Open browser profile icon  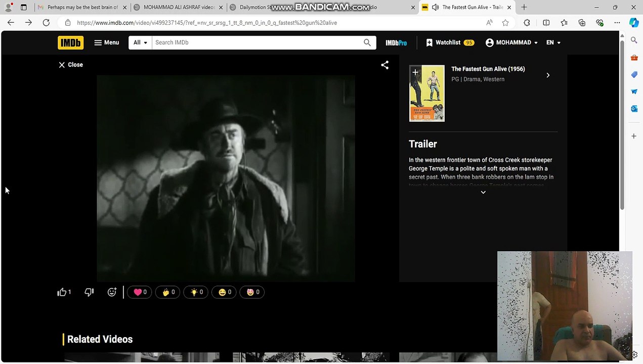coord(8,7)
